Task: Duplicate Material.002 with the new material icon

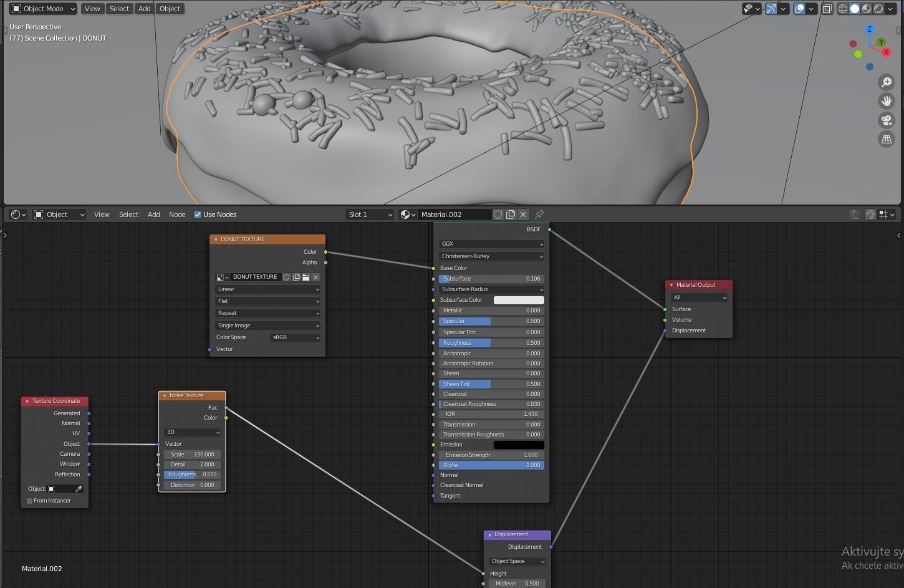Action: [511, 214]
